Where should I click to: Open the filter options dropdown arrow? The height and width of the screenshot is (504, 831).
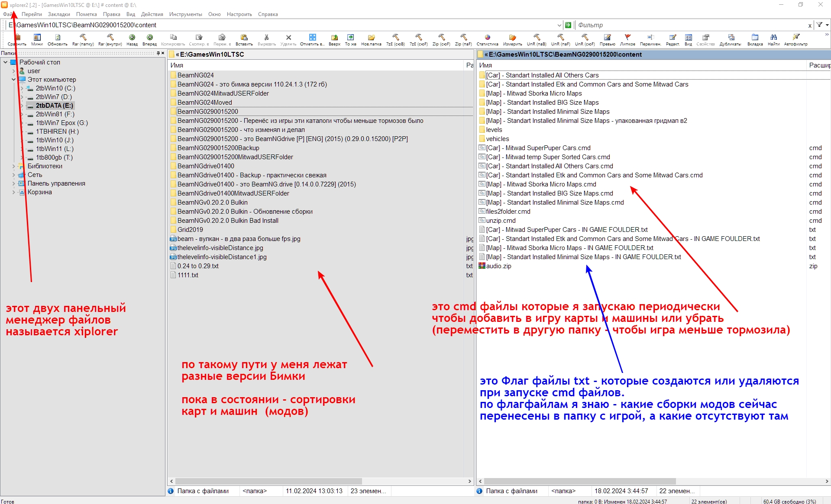point(827,25)
